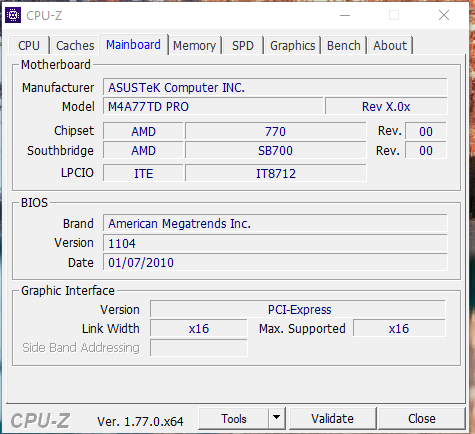Open the Graphics tab

coord(292,45)
